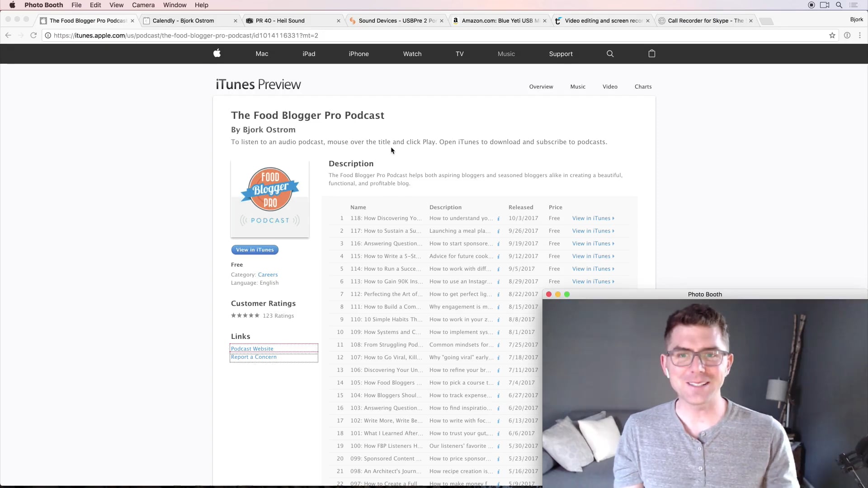The width and height of the screenshot is (868, 488).
Task: Click the Apple logo in site navigation
Action: coord(217,53)
